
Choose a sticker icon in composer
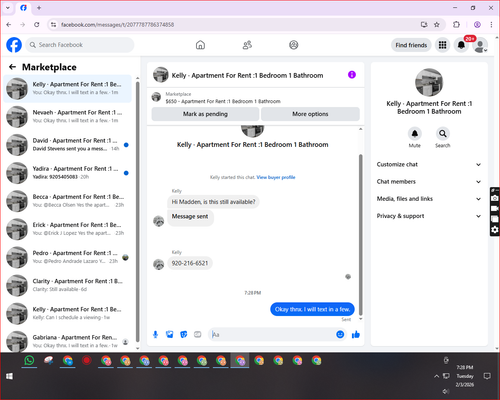pos(184,334)
